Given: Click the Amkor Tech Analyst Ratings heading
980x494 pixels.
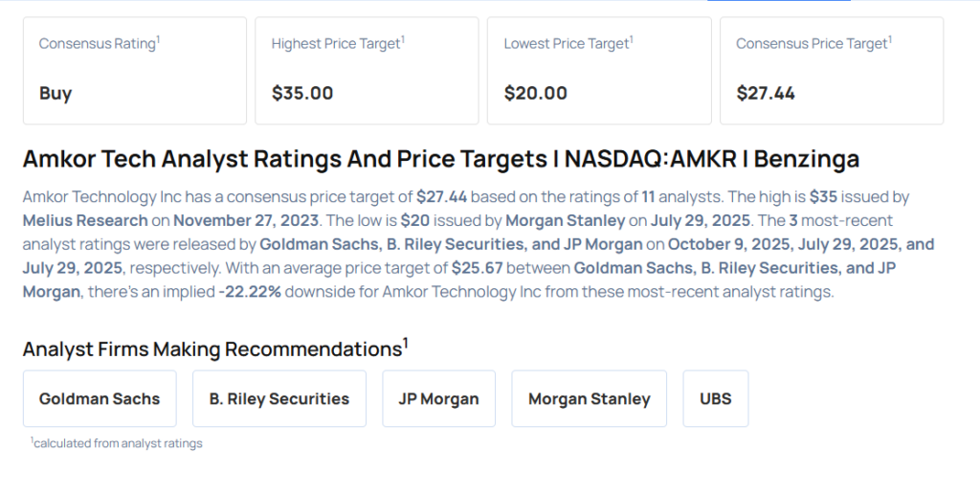Looking at the screenshot, I should click(x=440, y=158).
